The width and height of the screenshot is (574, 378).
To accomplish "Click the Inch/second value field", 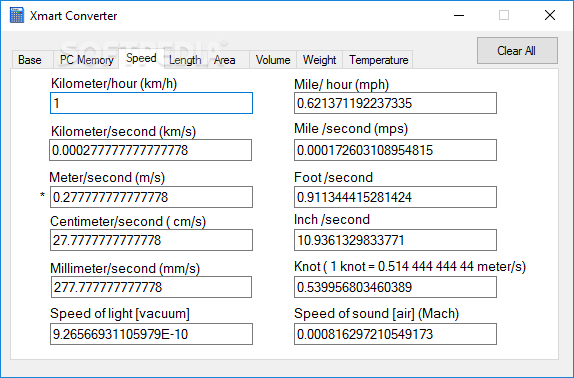I will click(x=395, y=240).
